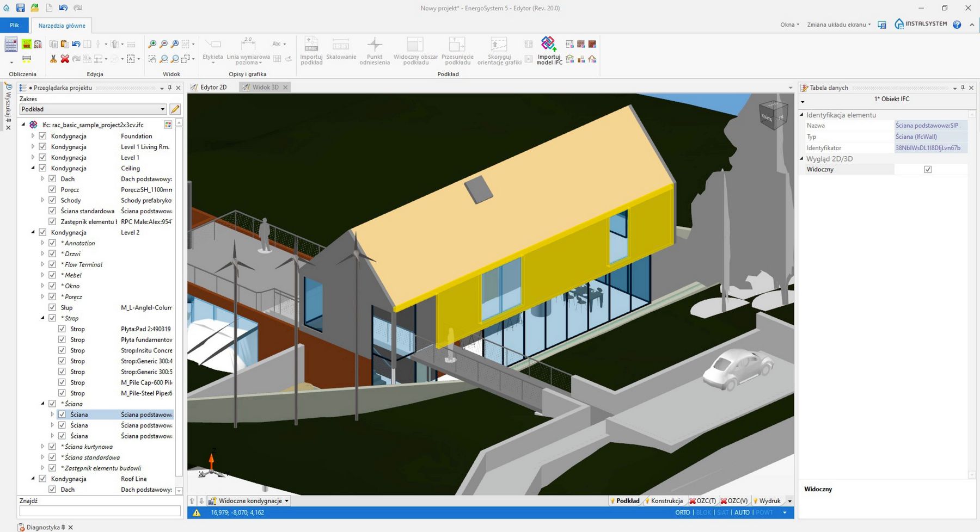Click the zoom-all magnifier with A
Screen dimensions: 980x532
(175, 44)
